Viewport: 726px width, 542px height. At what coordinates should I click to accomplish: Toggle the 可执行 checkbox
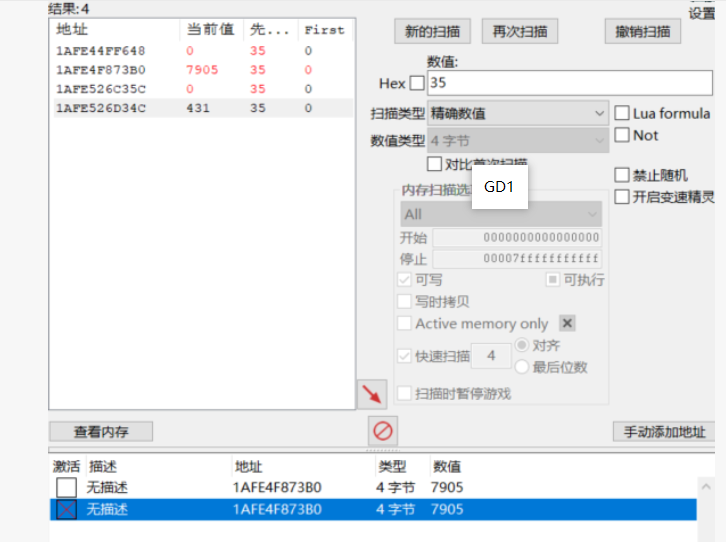coord(552,280)
